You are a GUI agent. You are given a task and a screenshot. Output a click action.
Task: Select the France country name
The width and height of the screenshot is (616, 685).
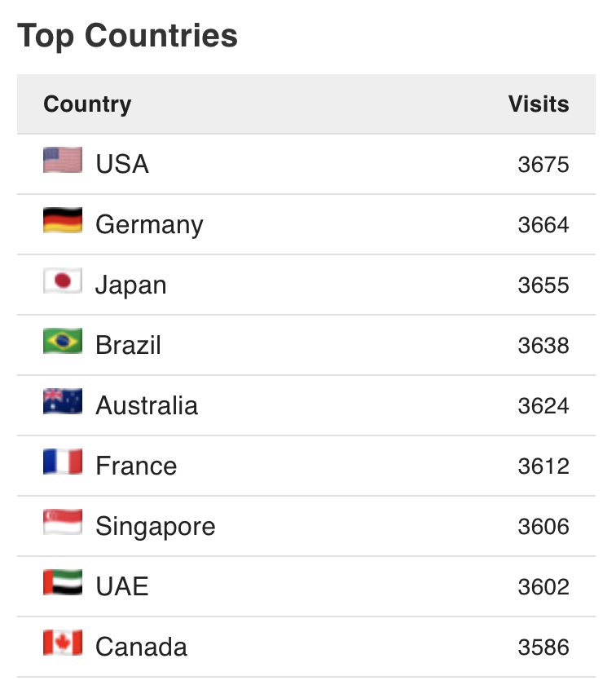[136, 466]
